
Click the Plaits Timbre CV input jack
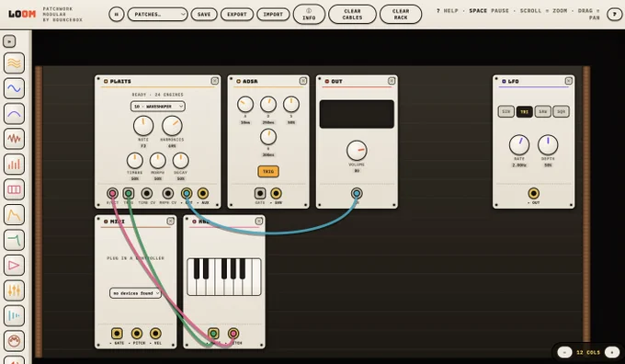pos(147,193)
